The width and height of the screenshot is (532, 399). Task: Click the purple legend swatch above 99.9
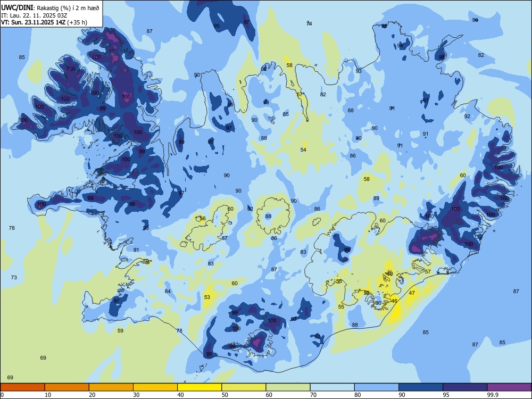click(x=509, y=387)
